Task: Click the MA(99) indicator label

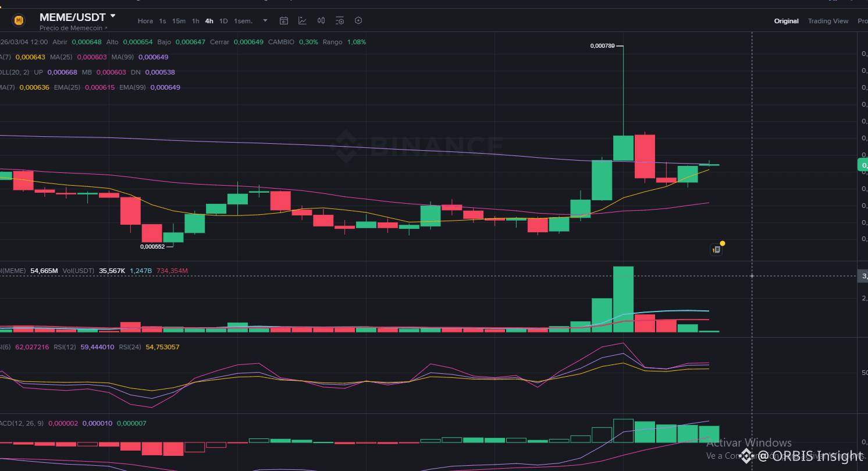Action: [x=123, y=57]
